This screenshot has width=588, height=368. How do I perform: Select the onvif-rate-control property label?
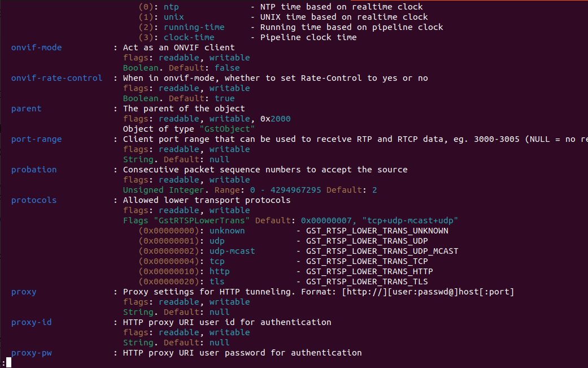click(56, 78)
